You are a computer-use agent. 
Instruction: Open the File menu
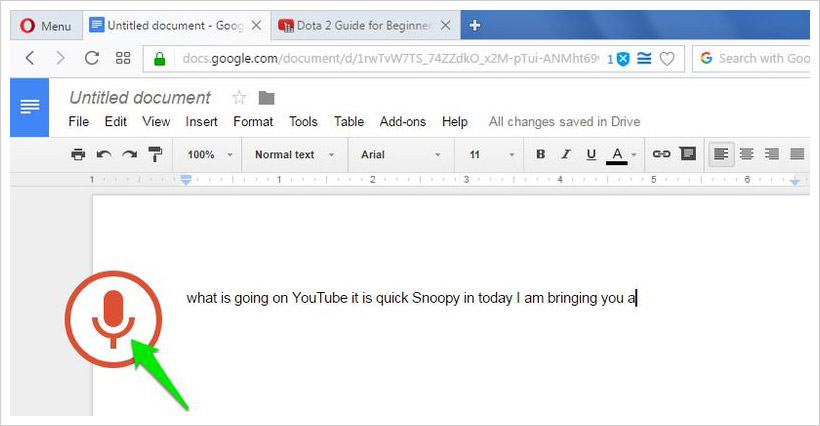78,122
